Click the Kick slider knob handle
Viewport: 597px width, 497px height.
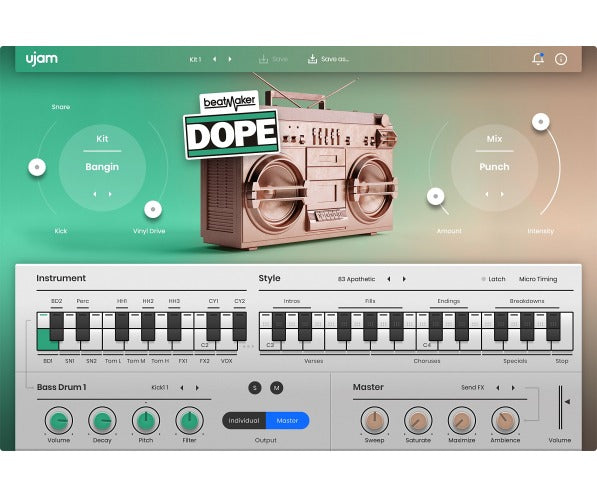(37, 167)
